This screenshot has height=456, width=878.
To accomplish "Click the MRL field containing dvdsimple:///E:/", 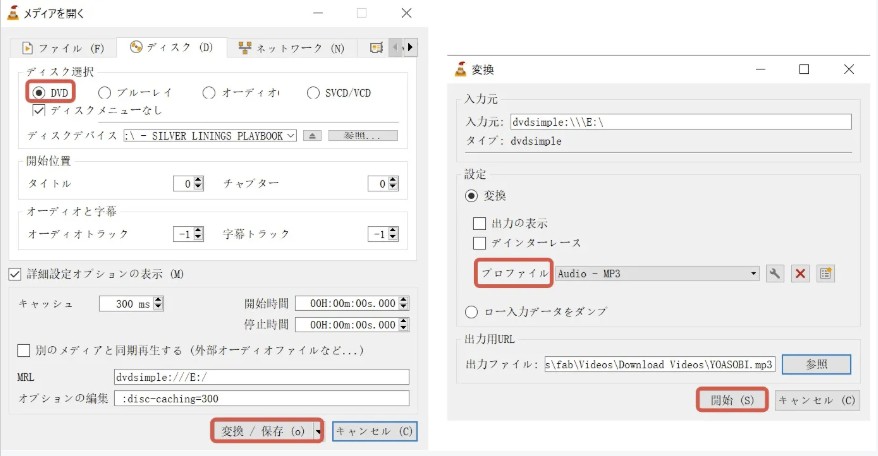I will click(x=261, y=377).
